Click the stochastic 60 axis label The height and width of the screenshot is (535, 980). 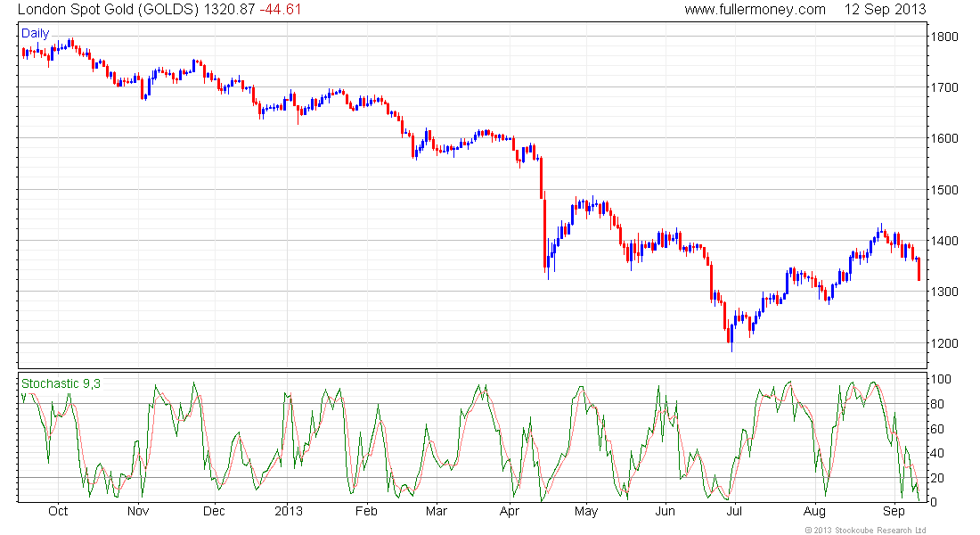point(937,429)
